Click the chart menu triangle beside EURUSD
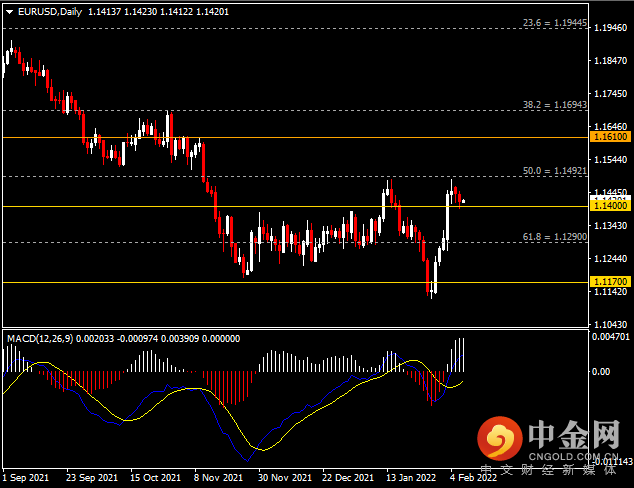This screenshot has width=634, height=488. (9, 12)
